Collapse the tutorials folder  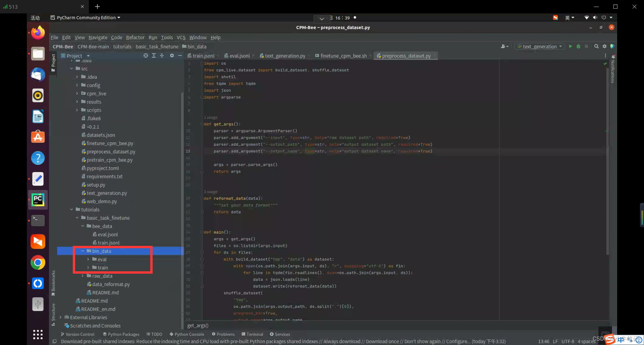click(71, 209)
